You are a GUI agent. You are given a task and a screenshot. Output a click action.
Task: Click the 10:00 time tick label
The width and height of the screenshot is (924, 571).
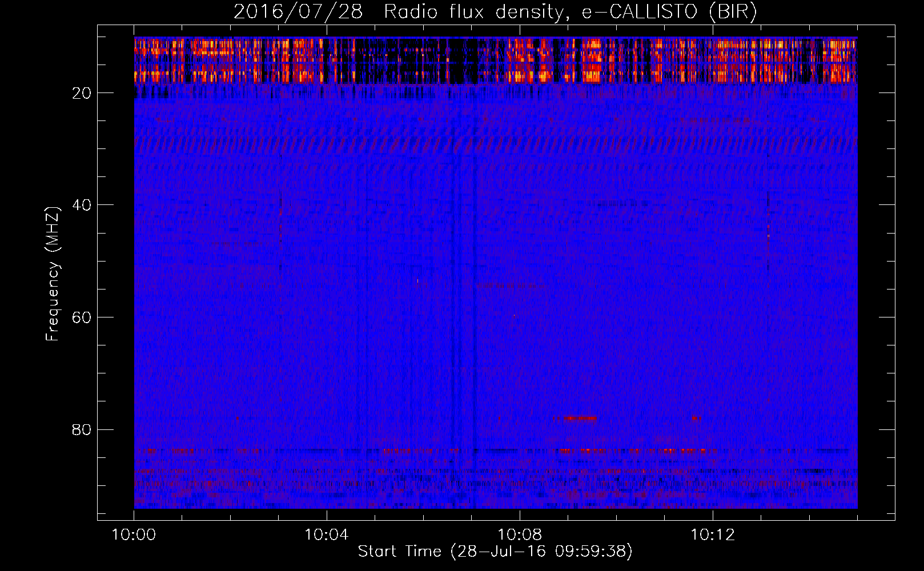134,535
